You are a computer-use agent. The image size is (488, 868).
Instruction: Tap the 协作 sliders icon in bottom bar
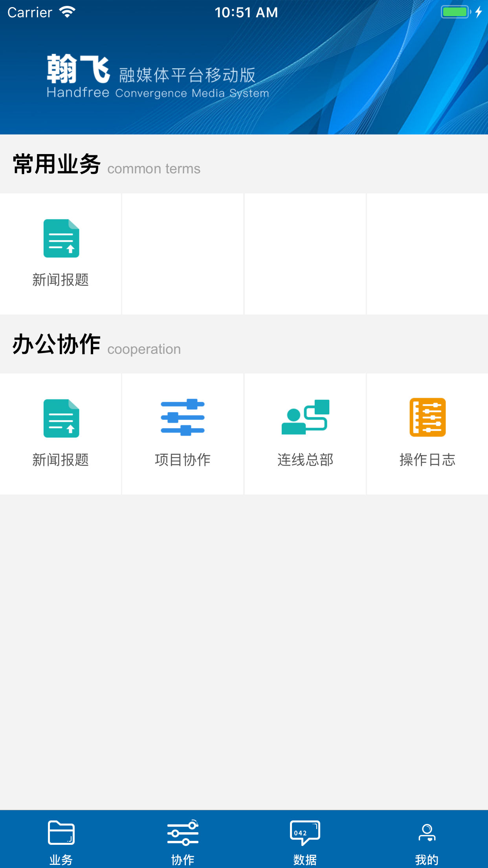[183, 833]
